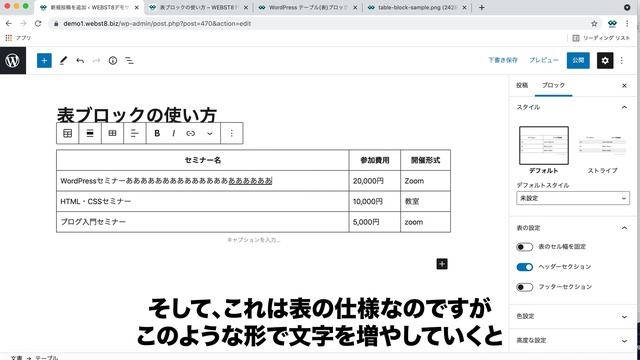Click the WordPress logo button

point(13,60)
